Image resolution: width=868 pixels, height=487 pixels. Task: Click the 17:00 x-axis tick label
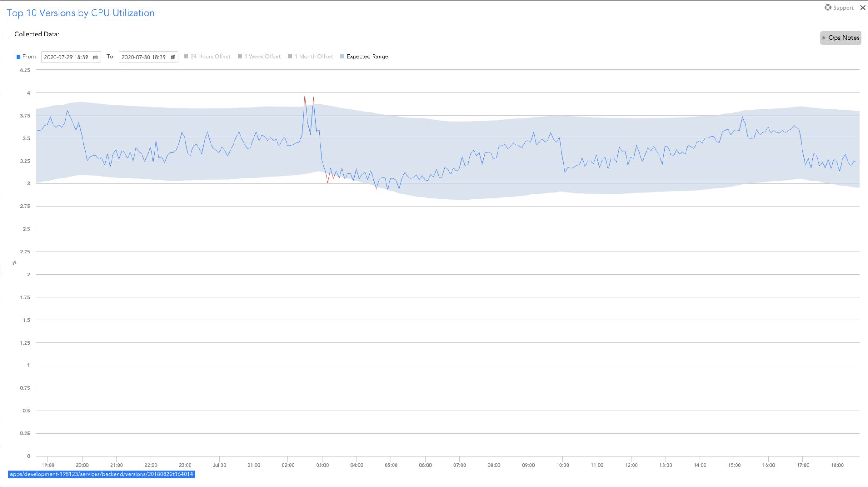click(x=802, y=465)
